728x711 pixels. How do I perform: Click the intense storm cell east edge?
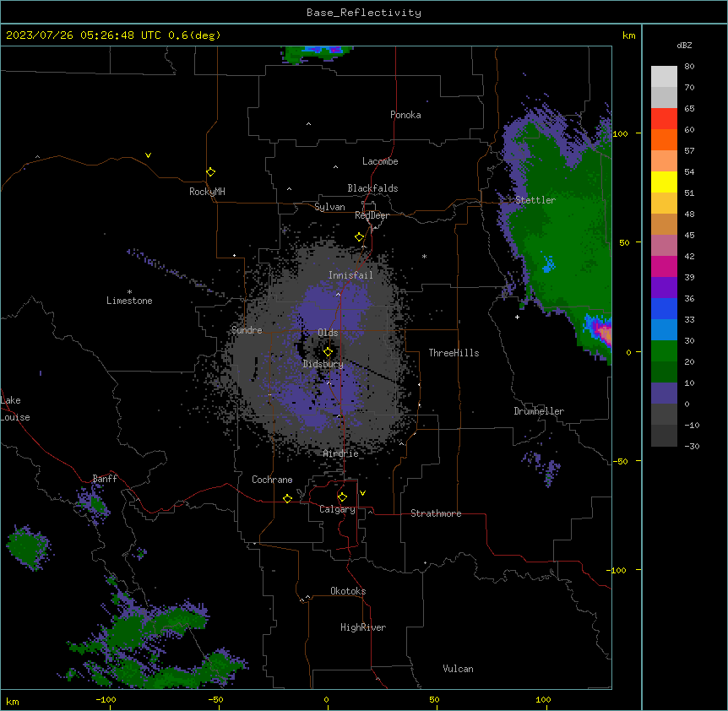click(x=601, y=332)
